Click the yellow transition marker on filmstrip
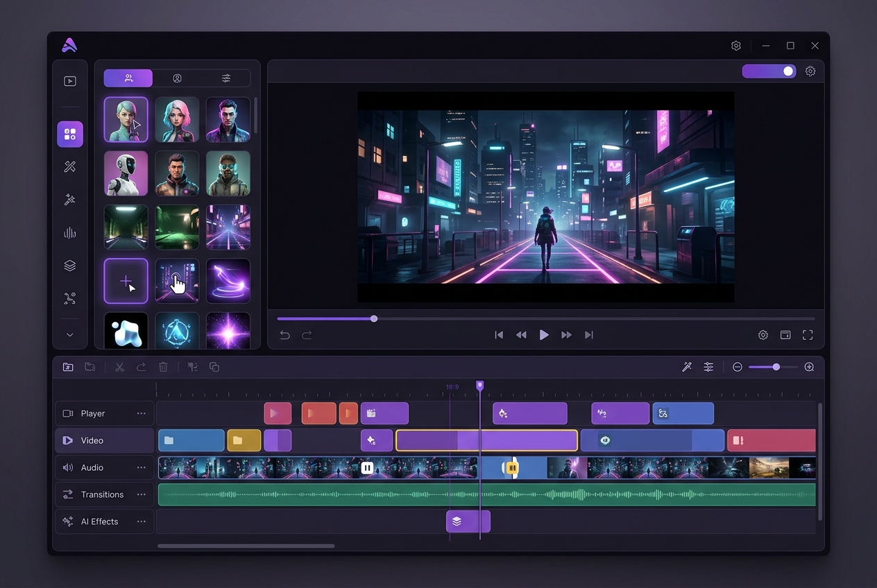Viewport: 877px width, 588px height. pos(512,468)
